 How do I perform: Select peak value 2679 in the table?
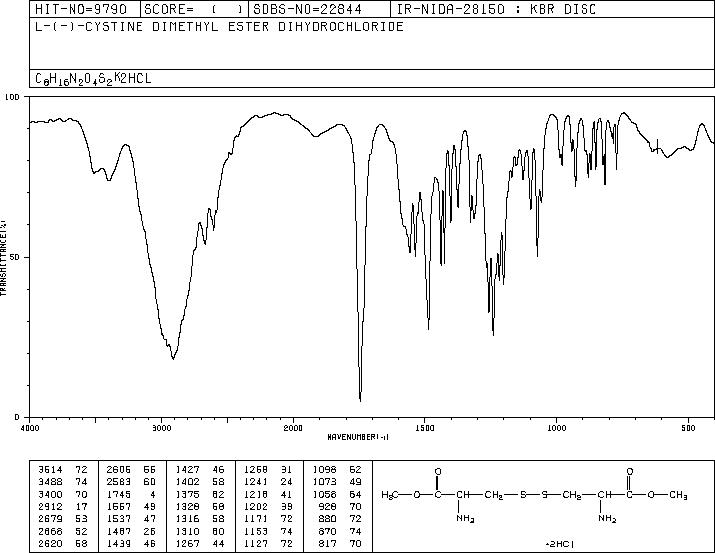click(x=50, y=519)
